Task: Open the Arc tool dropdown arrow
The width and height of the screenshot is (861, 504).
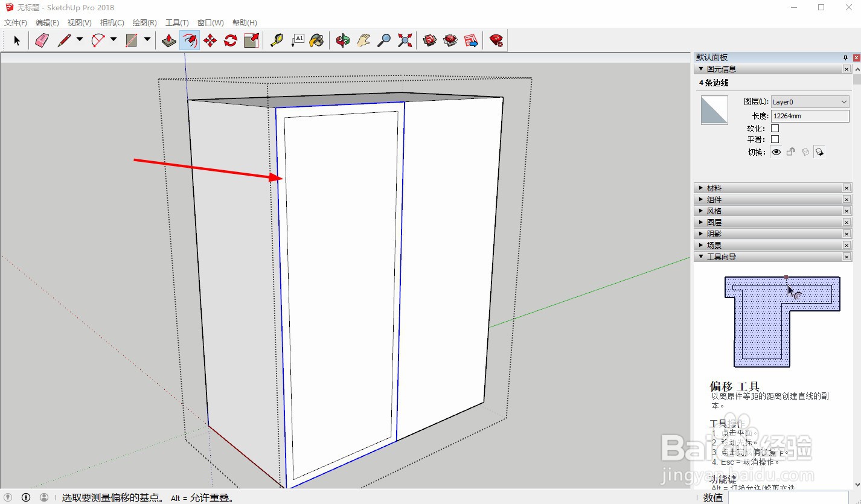Action: click(x=114, y=39)
